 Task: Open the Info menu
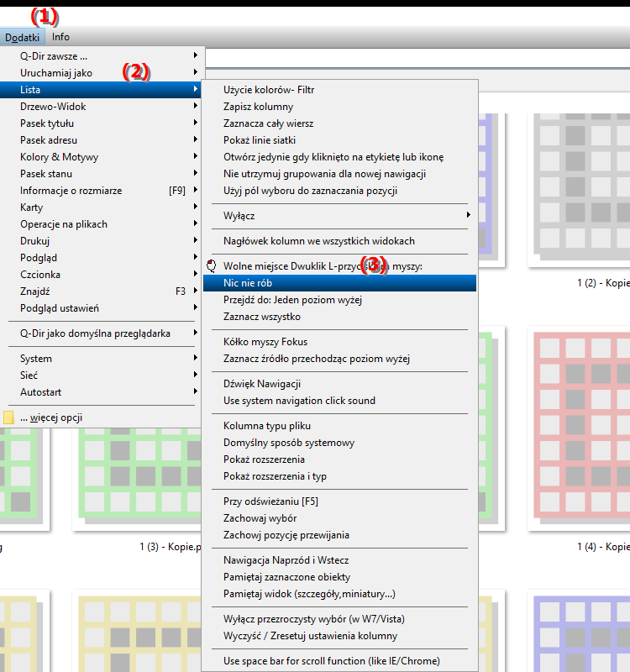pos(60,37)
